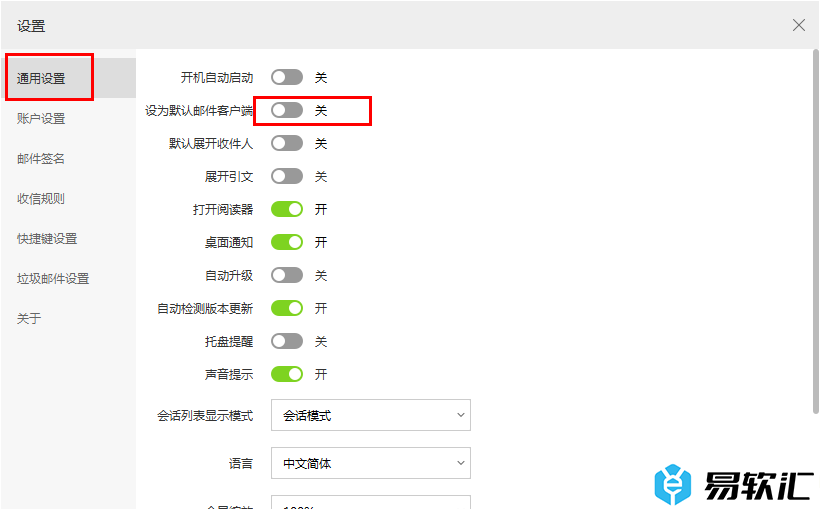Enable 开机自动启动 toggle
Screen dimensions: 820x510
[287, 77]
